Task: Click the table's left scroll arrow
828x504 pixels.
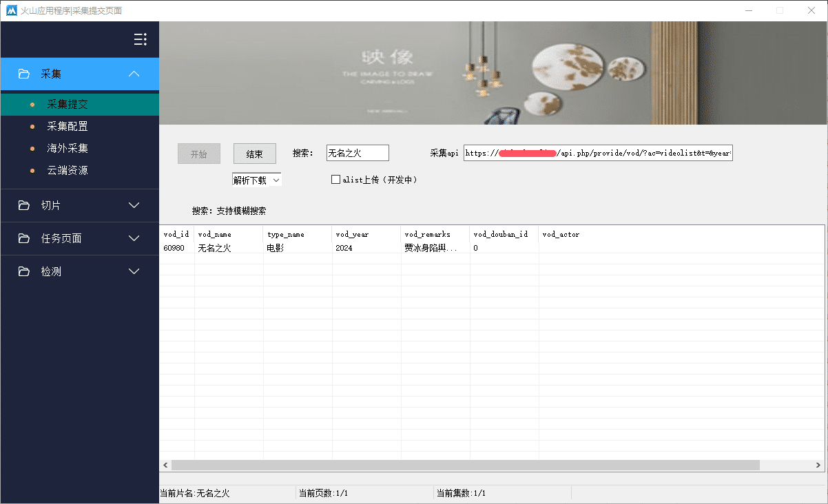Action: click(165, 465)
